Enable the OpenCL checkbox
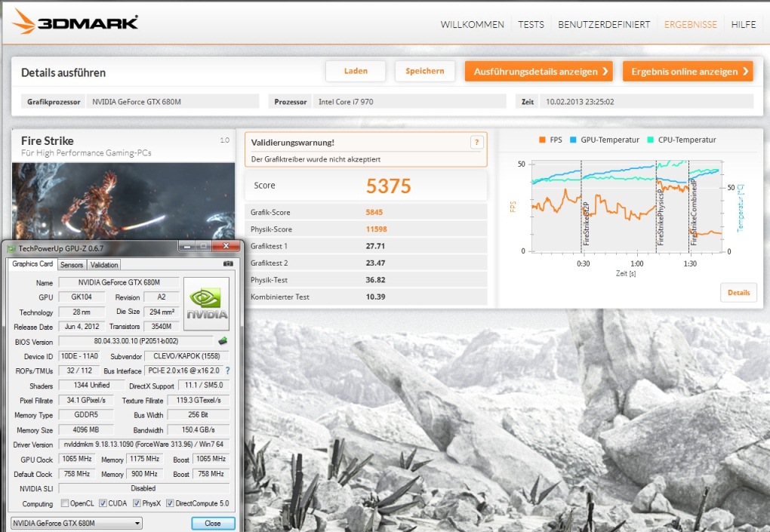Screen dimensions: 770x532 65,503
